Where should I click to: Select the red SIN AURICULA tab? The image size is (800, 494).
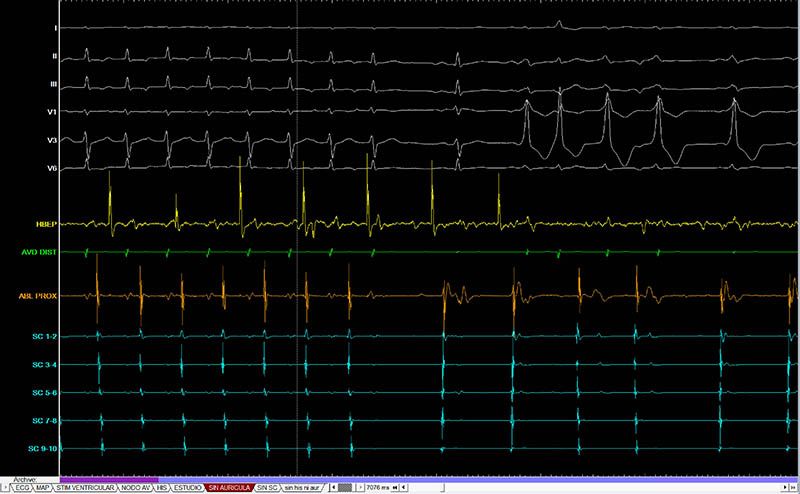227,487
